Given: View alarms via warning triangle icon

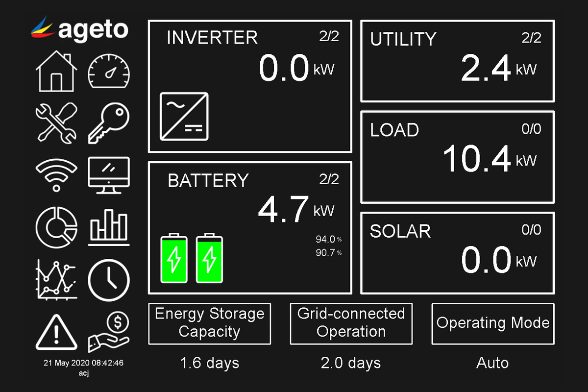Looking at the screenshot, I should coord(56,332).
